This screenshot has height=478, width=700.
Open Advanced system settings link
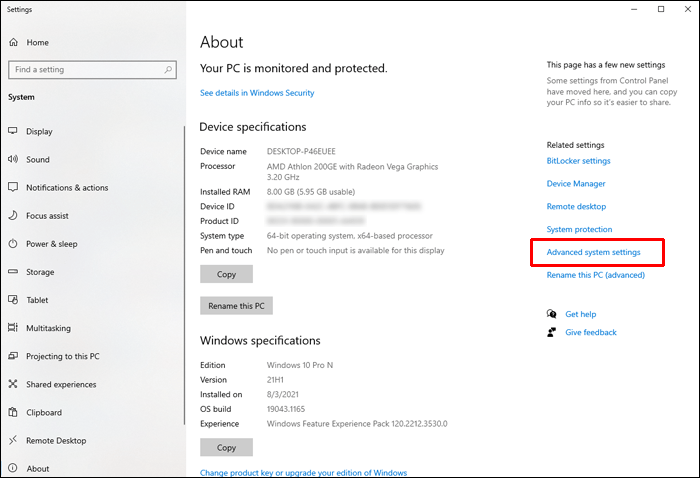point(593,252)
